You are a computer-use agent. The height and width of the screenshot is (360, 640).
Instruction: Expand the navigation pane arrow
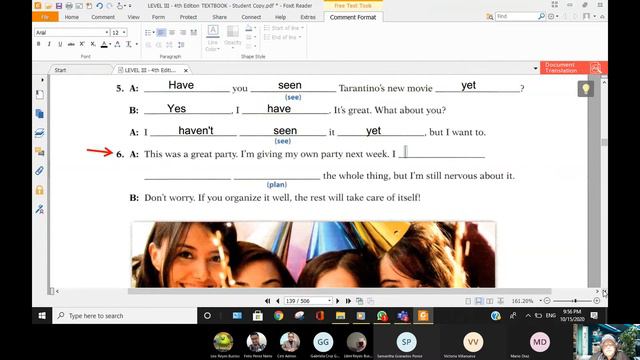[42, 80]
